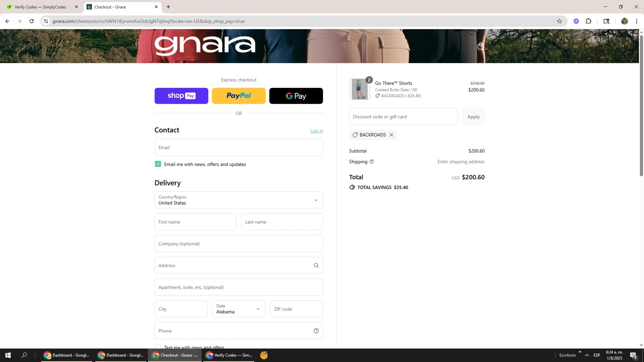
Task: Focus the Last name field
Action: pyautogui.click(x=282, y=222)
